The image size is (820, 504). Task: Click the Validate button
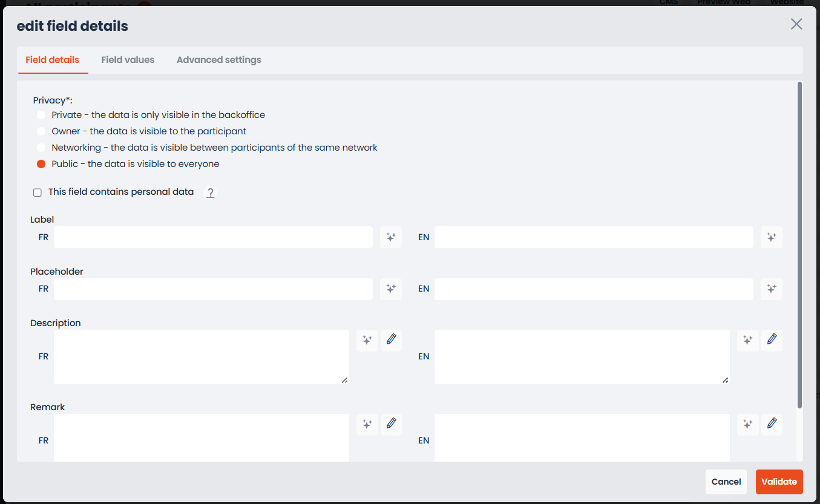pyautogui.click(x=779, y=482)
